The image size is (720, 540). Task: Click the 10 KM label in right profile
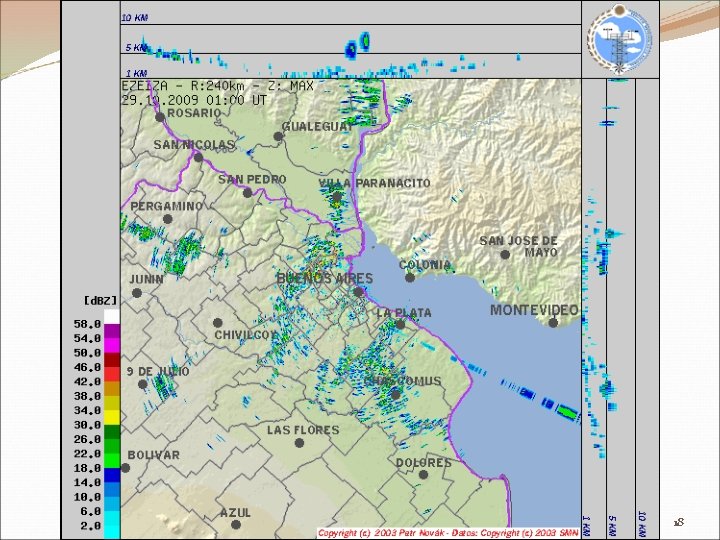click(642, 523)
